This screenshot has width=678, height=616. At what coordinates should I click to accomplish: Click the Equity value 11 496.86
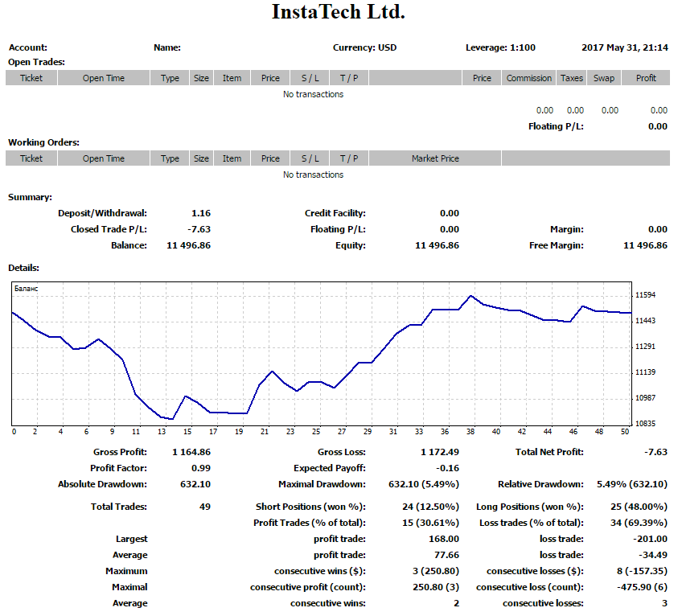pyautogui.click(x=438, y=245)
